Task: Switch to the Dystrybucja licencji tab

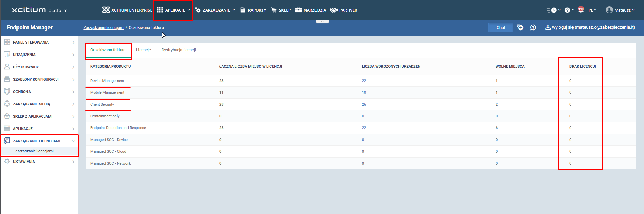Action: point(178,50)
